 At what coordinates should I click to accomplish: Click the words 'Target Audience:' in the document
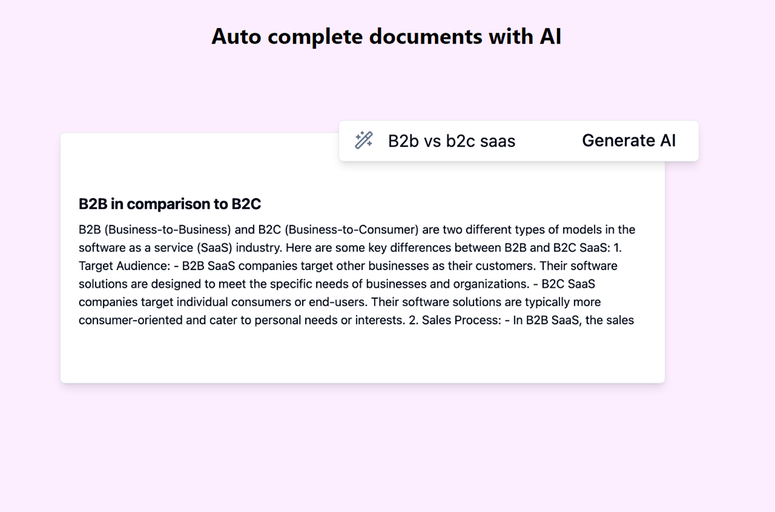(124, 266)
